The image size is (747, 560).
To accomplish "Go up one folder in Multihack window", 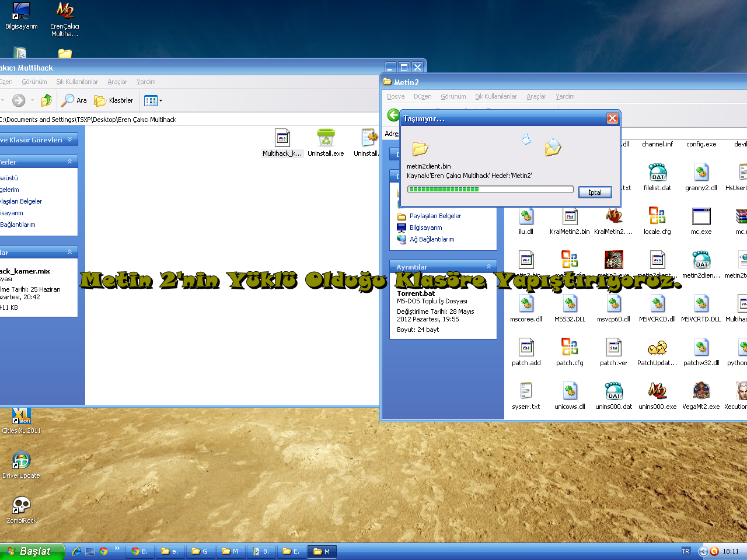I will coord(47,100).
